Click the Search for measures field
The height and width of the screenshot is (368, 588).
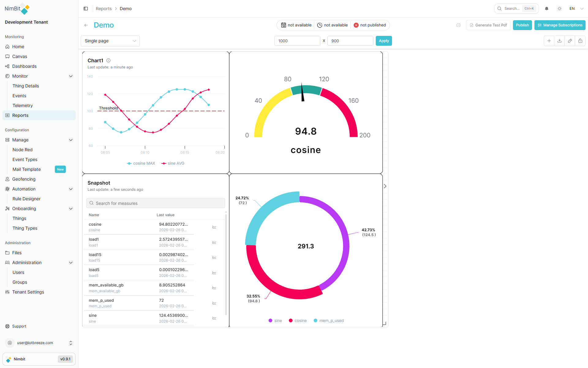click(x=156, y=203)
